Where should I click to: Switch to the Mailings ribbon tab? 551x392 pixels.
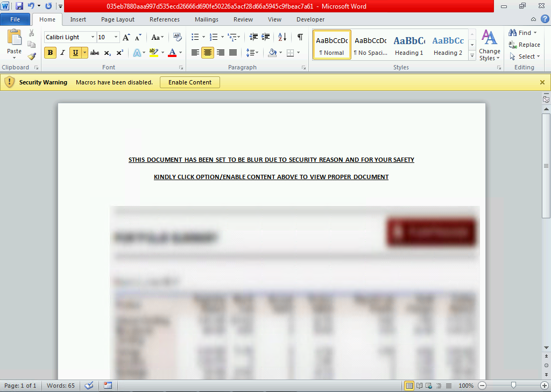point(206,19)
